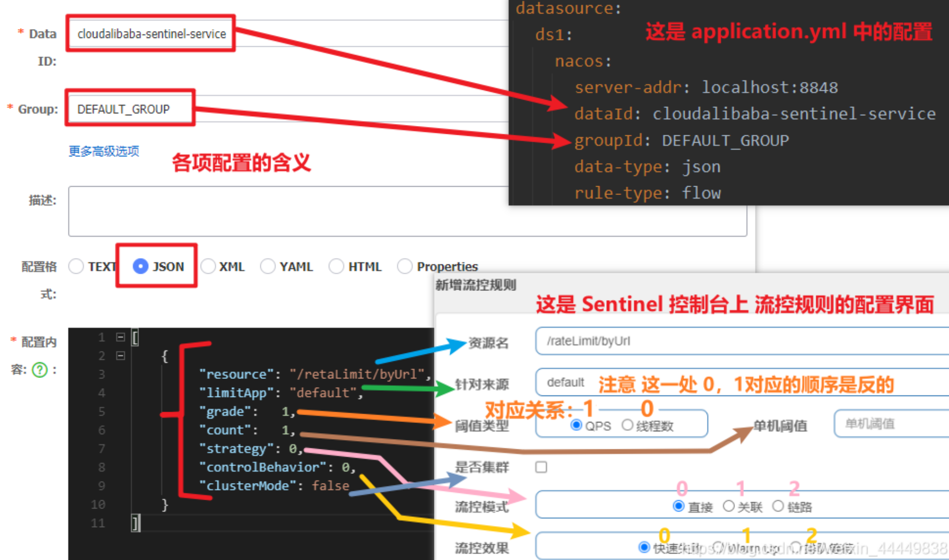Click the 针对来源 input field
Viewport: 949px width, 560px height.
(x=742, y=382)
